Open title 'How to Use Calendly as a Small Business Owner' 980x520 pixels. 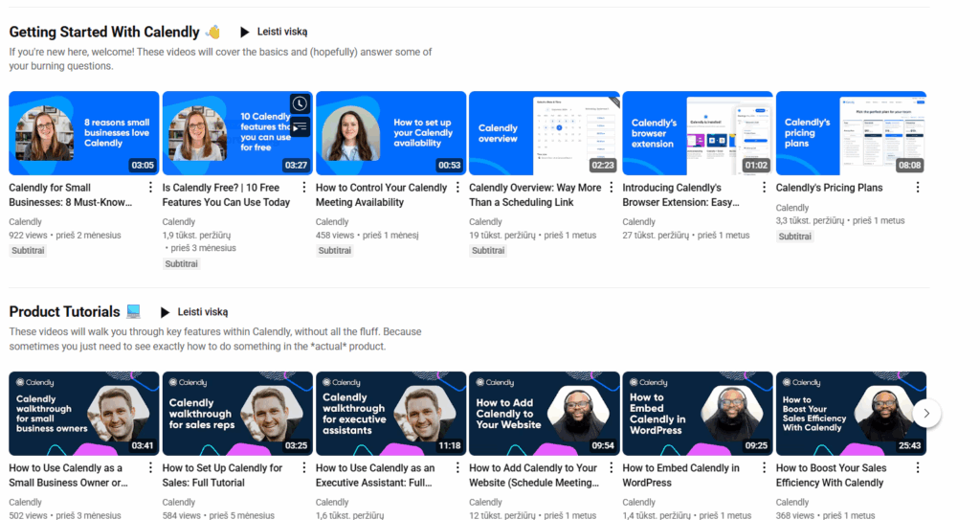pyautogui.click(x=68, y=475)
